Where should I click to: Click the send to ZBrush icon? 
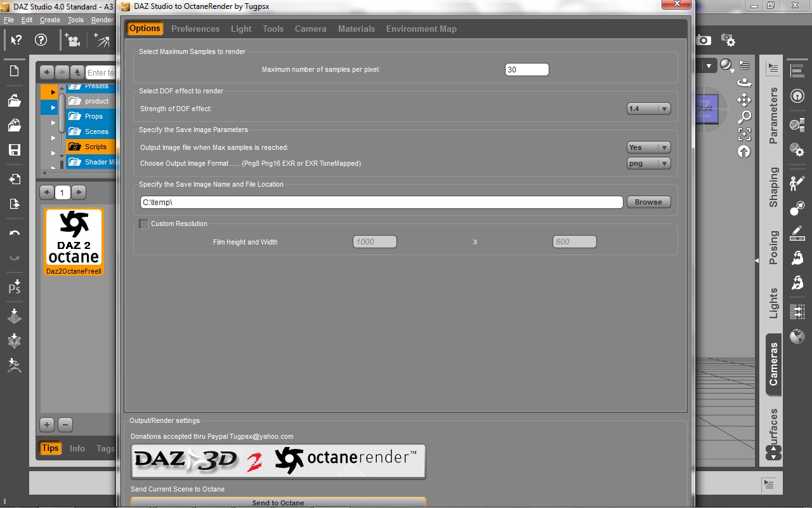(x=14, y=365)
